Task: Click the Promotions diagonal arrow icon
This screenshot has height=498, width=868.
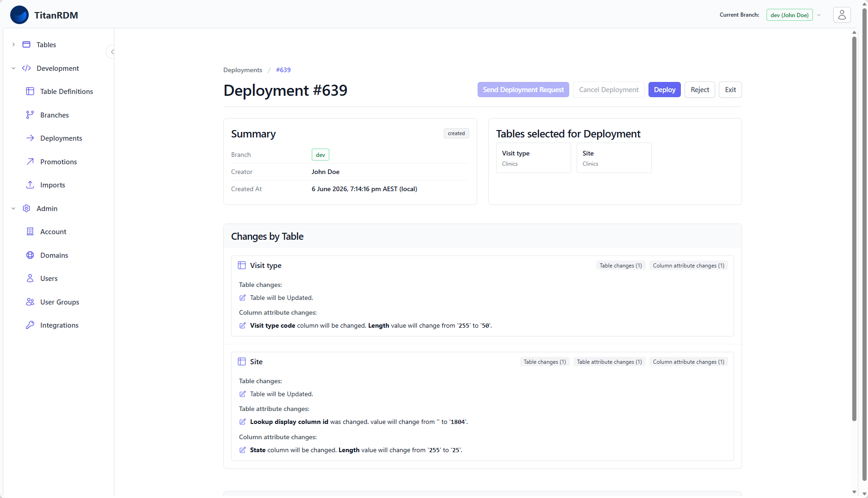Action: pyautogui.click(x=30, y=162)
